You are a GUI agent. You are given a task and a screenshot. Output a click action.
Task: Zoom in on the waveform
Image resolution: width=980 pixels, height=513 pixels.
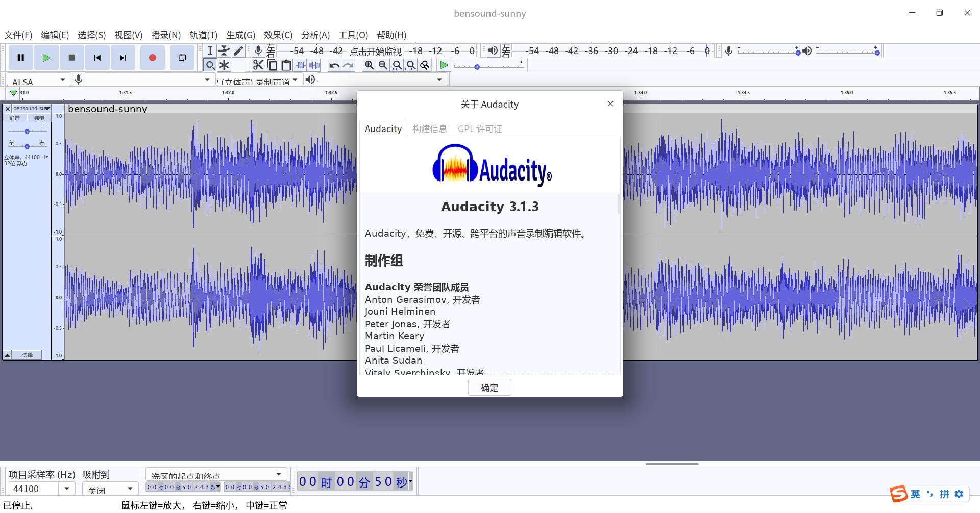tap(369, 65)
